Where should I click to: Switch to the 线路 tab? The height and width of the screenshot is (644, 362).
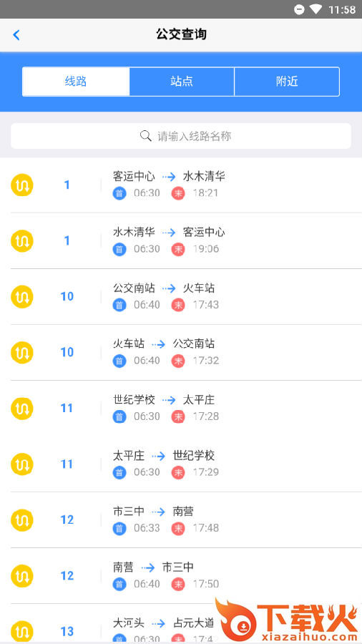click(76, 82)
